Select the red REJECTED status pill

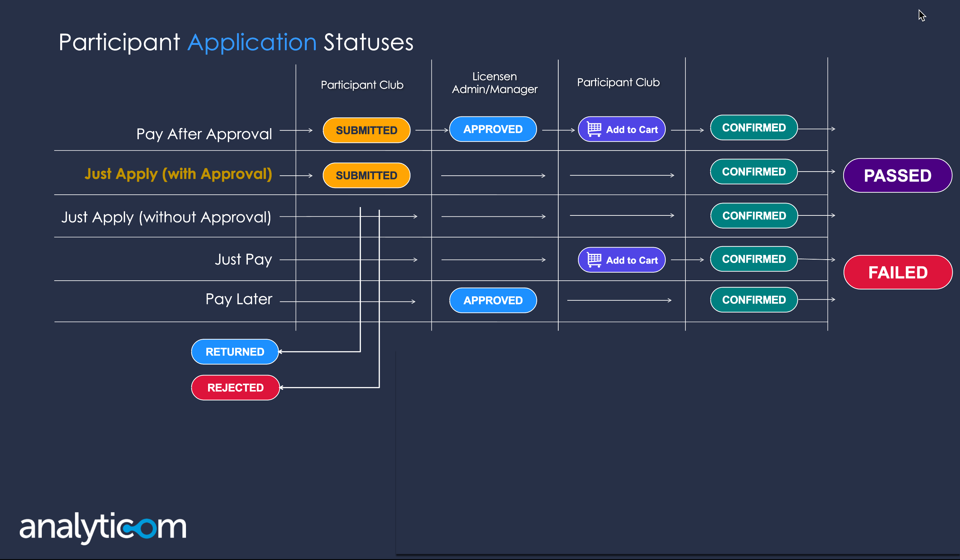(x=235, y=388)
